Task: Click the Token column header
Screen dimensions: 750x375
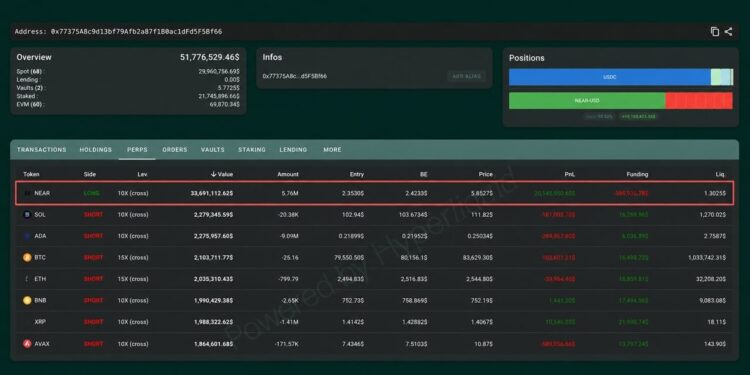Action: (x=32, y=175)
